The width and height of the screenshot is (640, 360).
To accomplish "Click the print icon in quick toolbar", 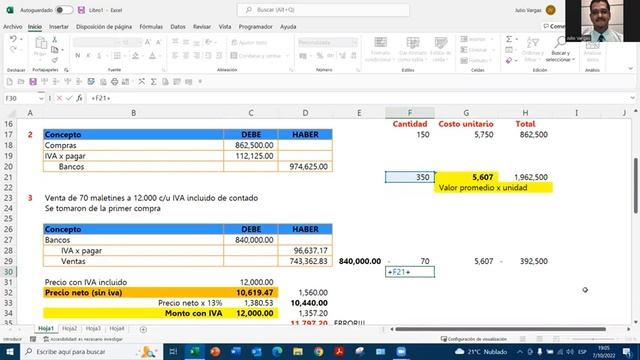I will point(115,82).
